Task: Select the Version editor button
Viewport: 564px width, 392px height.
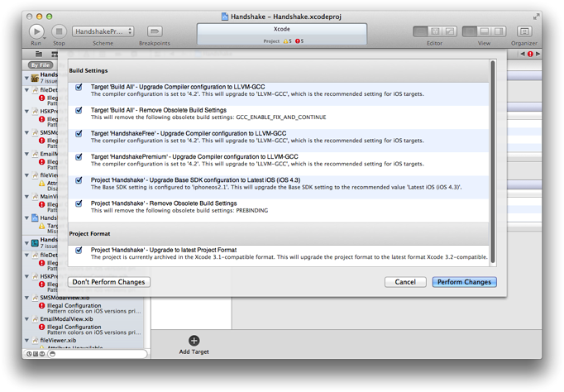Action: point(450,31)
